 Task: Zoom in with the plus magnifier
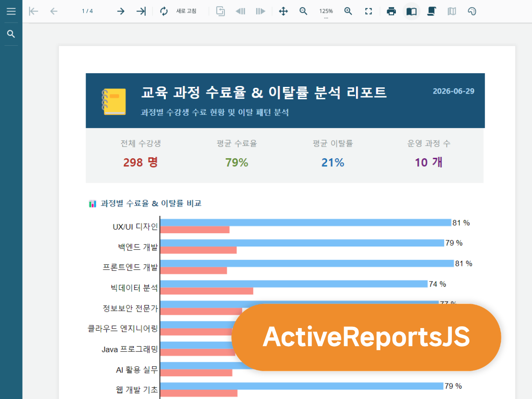coord(348,11)
